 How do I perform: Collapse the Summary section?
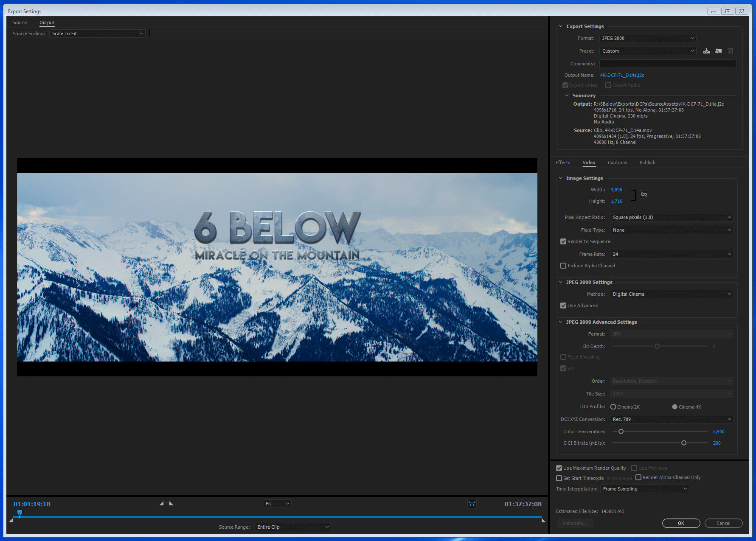coord(567,95)
